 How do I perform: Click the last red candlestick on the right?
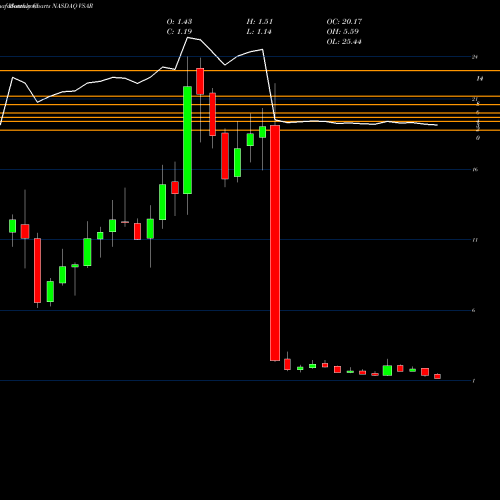437,376
